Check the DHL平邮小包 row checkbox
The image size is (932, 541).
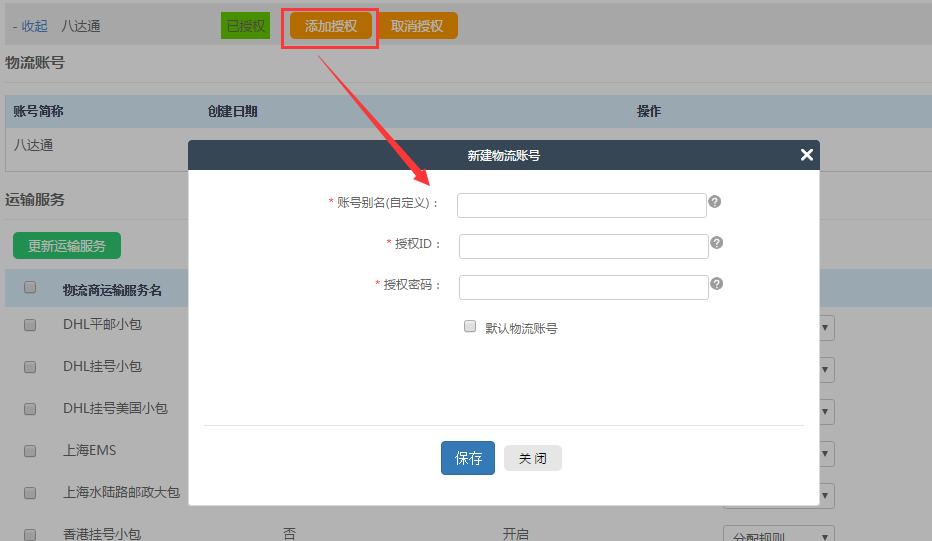tap(30, 325)
